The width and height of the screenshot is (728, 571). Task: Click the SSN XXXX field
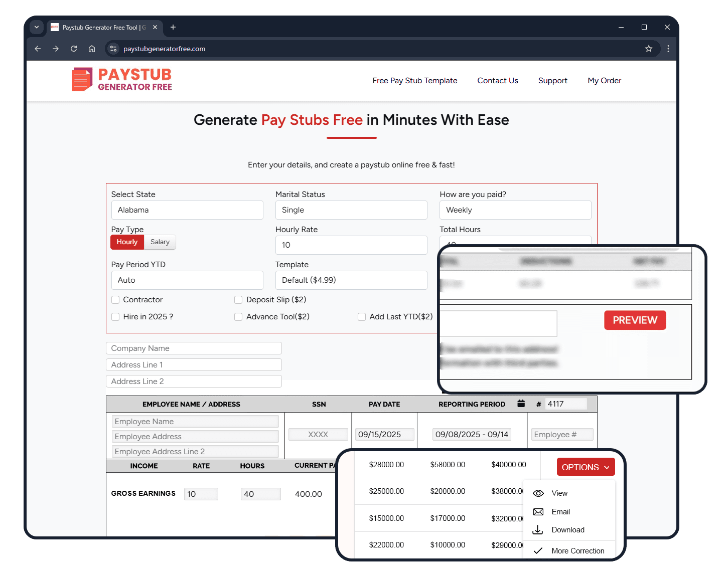click(318, 435)
